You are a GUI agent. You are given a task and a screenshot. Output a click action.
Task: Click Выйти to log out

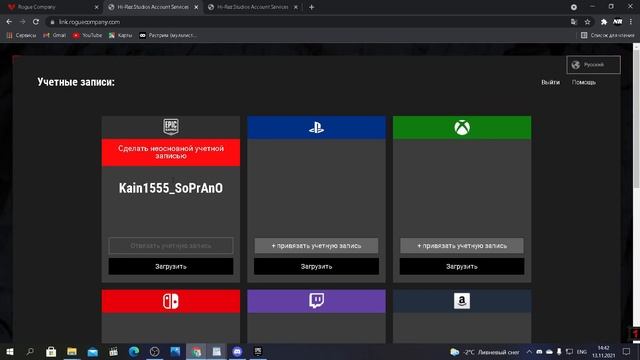pyautogui.click(x=550, y=82)
